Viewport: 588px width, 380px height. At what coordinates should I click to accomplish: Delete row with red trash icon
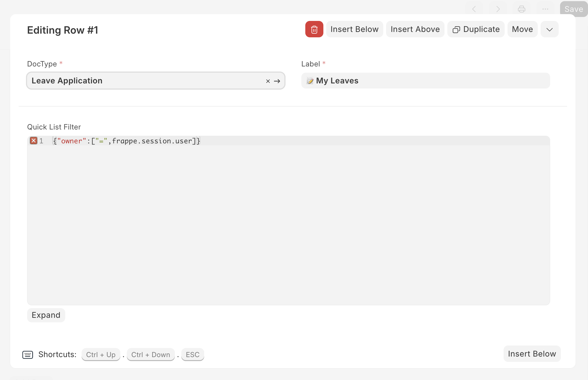point(314,29)
